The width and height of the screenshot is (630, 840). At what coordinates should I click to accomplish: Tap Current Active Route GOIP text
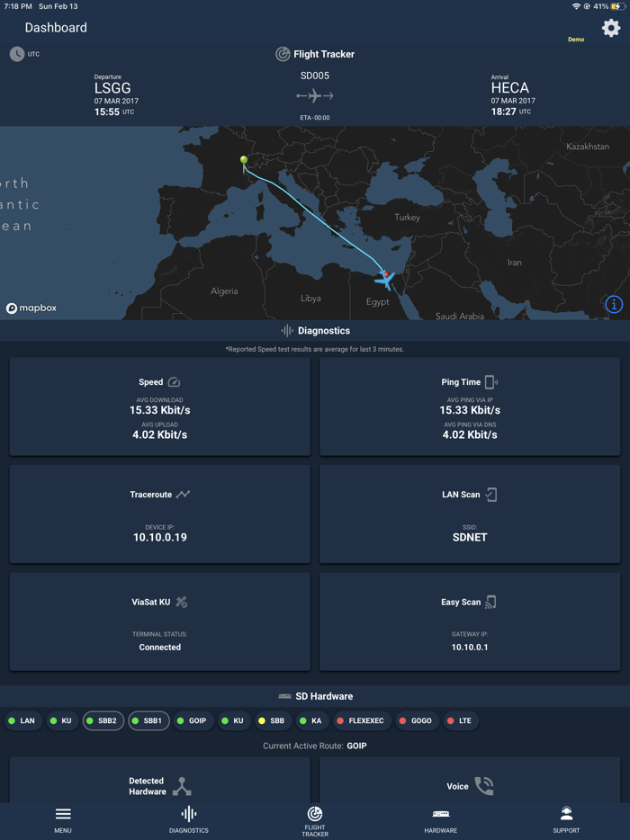315,746
